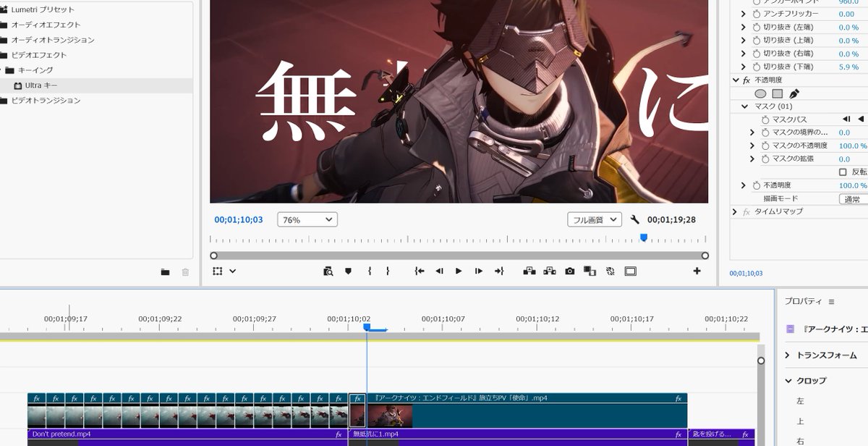Create a new custom bin in effects panel
Screen dimensions: 868x446
[165, 272]
